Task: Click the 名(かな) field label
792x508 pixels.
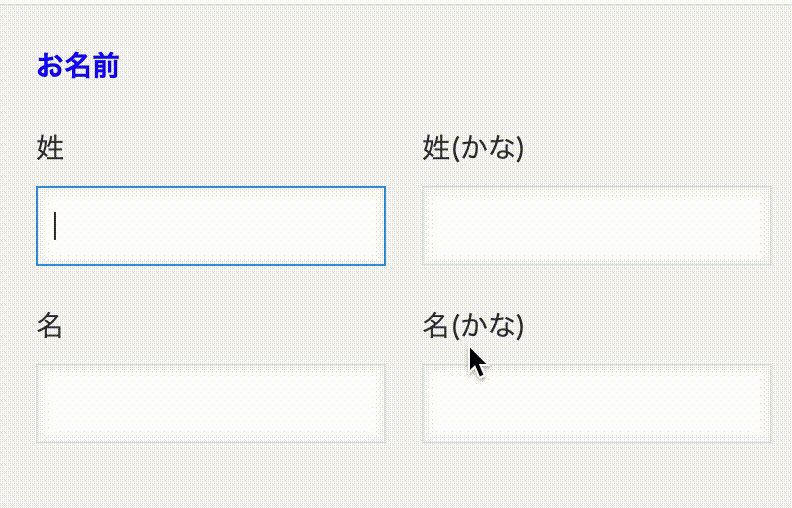Action: coord(474,325)
